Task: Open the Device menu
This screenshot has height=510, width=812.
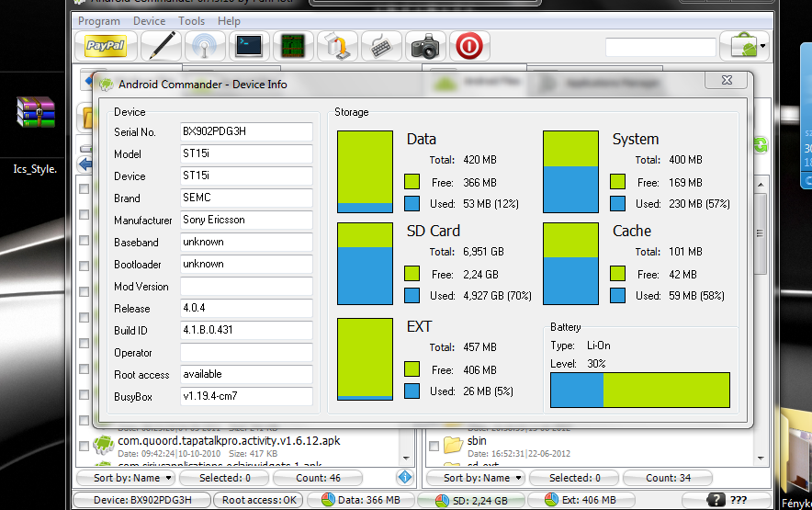Action: 149,21
